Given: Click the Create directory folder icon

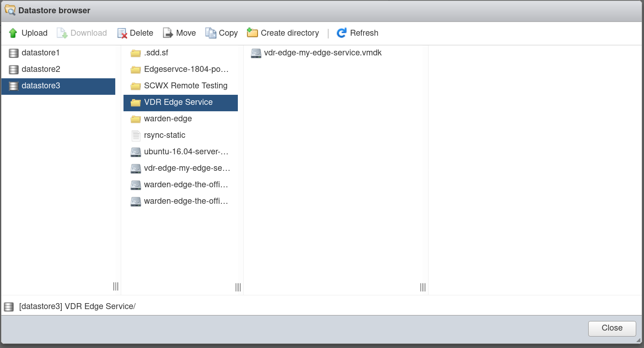Looking at the screenshot, I should pyautogui.click(x=252, y=33).
